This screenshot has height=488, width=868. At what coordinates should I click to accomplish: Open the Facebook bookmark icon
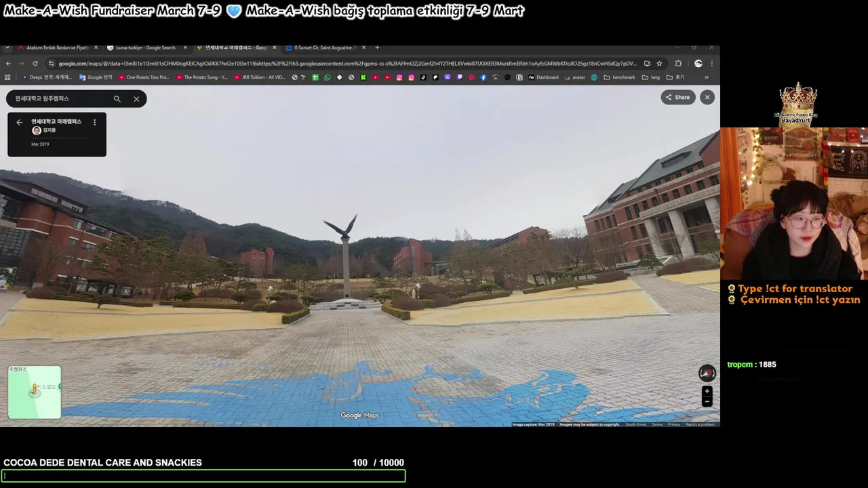[x=484, y=77]
